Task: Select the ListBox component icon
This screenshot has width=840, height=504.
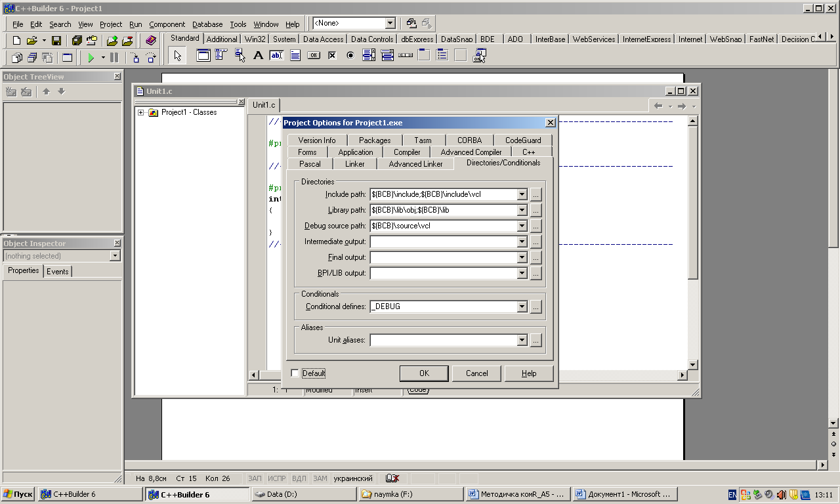Action: point(369,55)
